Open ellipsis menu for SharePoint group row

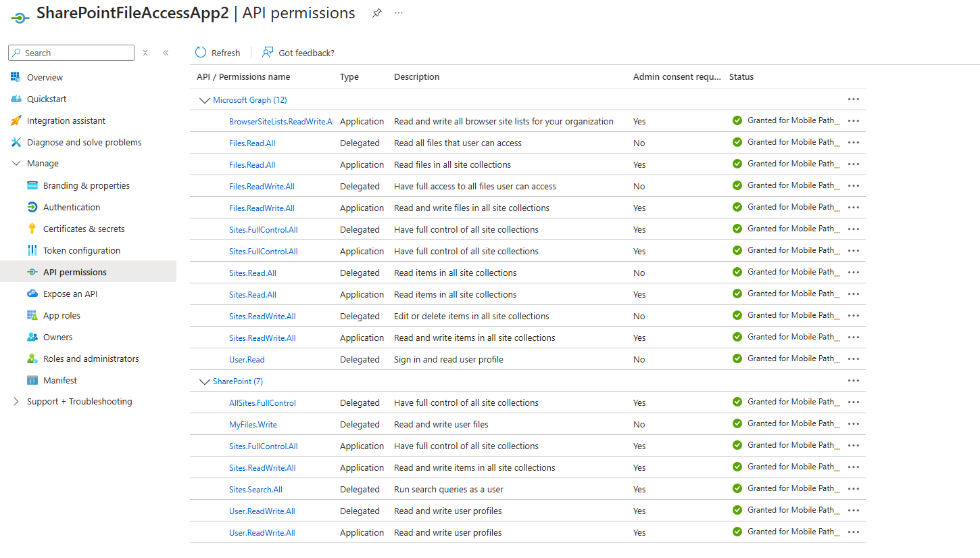click(x=854, y=381)
